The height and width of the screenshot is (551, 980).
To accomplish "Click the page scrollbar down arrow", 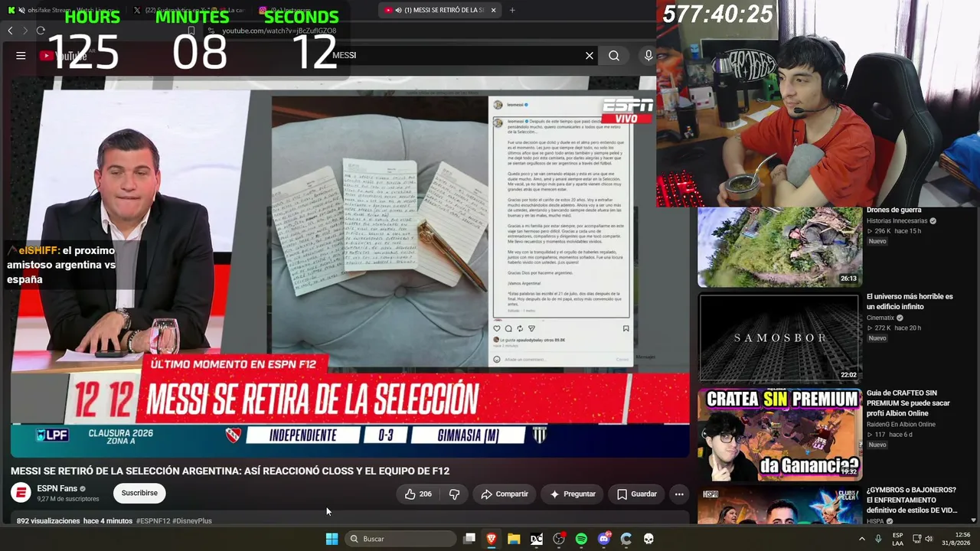I will pos(973,520).
